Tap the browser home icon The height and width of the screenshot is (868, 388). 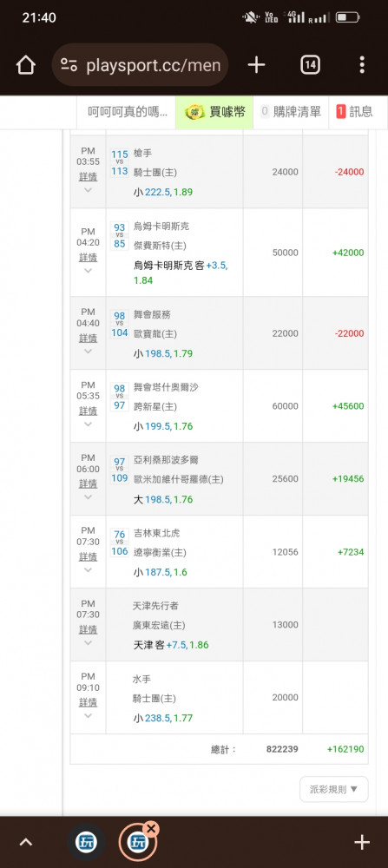pyautogui.click(x=25, y=65)
